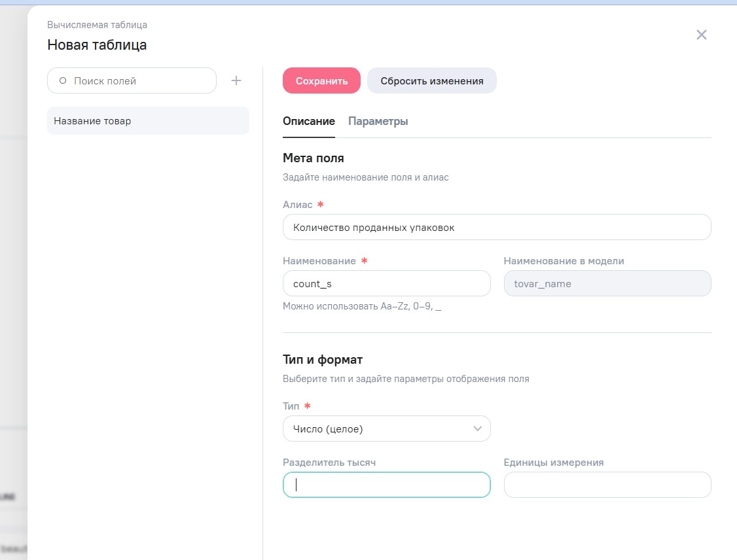Focus the Разделитель тысяч input field
This screenshot has width=737, height=560.
(x=386, y=485)
